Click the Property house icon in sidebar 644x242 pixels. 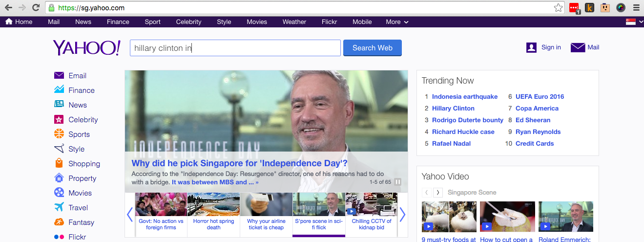click(x=59, y=178)
